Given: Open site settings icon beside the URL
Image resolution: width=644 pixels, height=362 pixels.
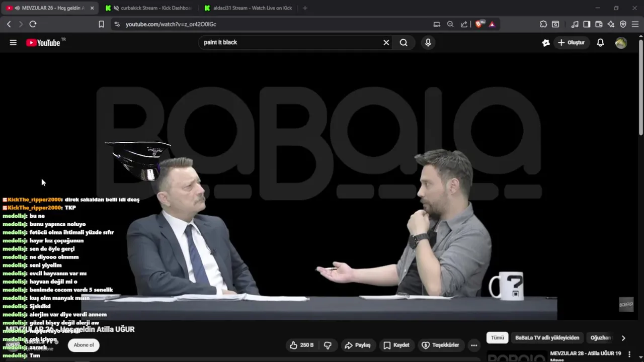Looking at the screenshot, I should coord(117,24).
